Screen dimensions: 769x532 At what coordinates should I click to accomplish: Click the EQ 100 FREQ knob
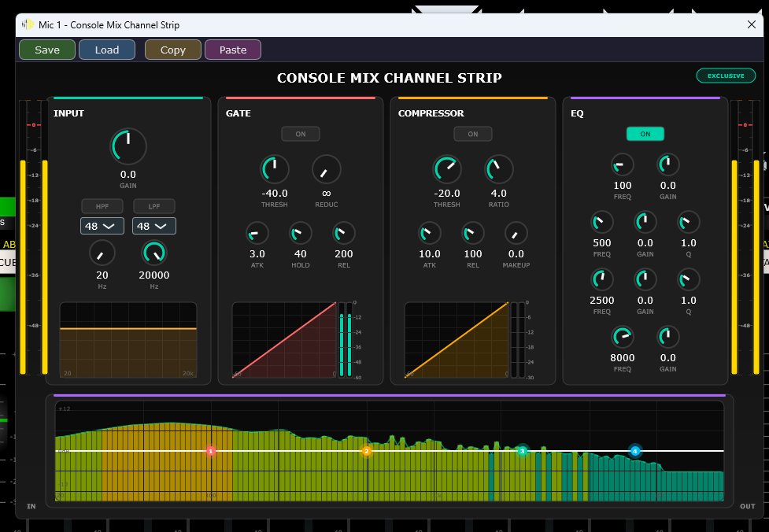coord(623,164)
